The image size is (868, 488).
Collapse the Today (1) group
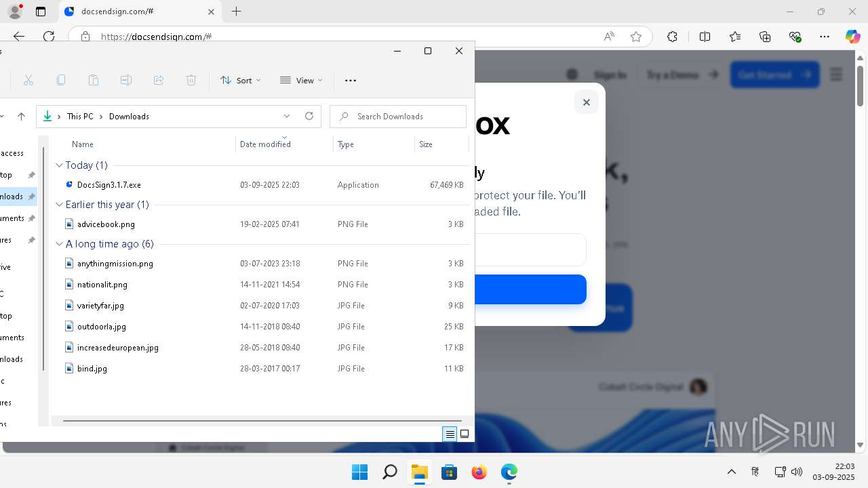(x=59, y=165)
